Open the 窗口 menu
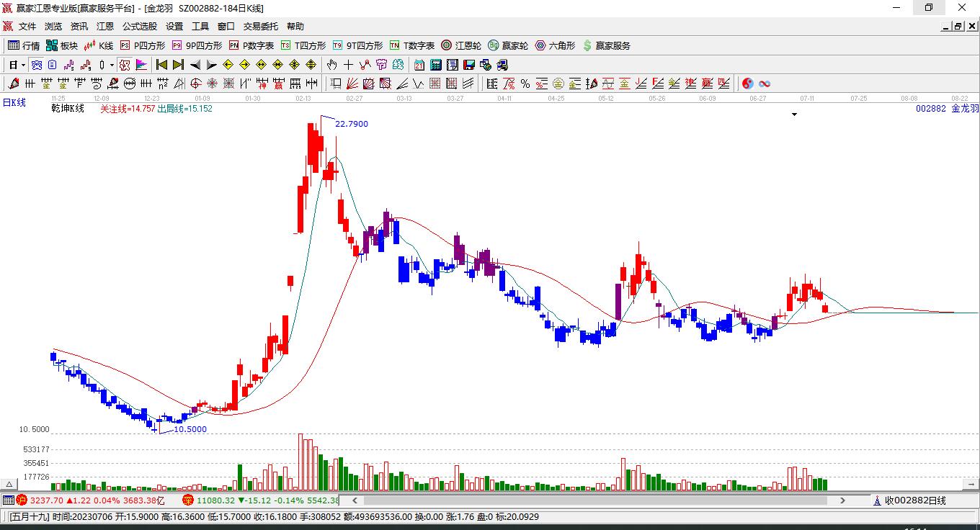Image resolution: width=980 pixels, height=530 pixels. pos(226,27)
